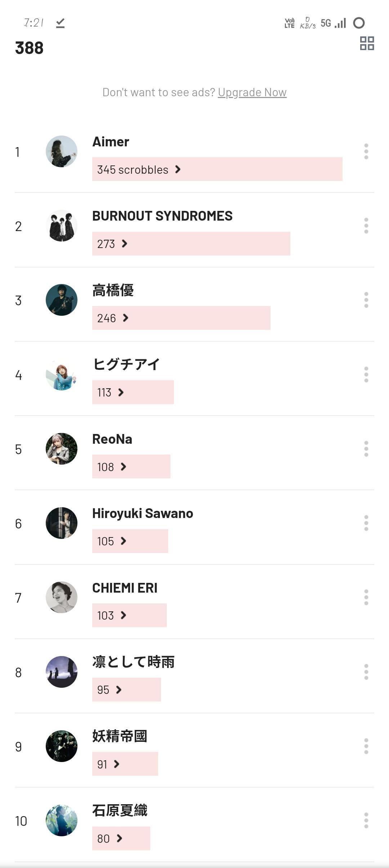Open the three-dot menu for ヒグチアイ
The width and height of the screenshot is (389, 868).
point(366,375)
